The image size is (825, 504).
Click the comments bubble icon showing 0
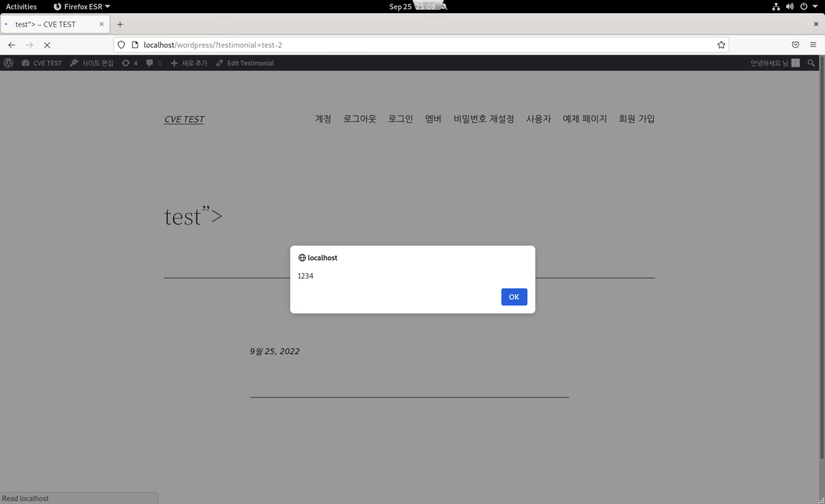[x=150, y=63]
